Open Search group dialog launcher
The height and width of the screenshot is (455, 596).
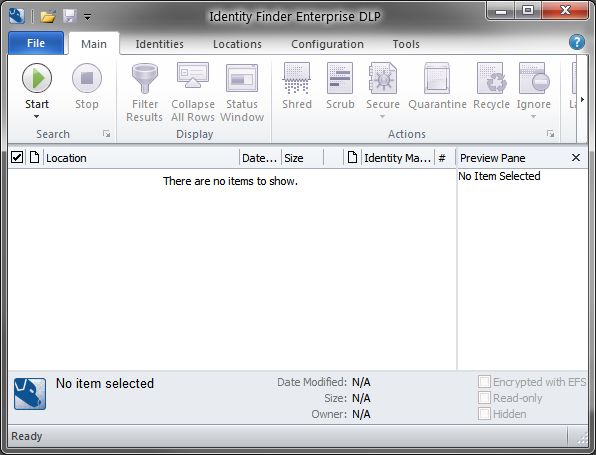coord(106,134)
